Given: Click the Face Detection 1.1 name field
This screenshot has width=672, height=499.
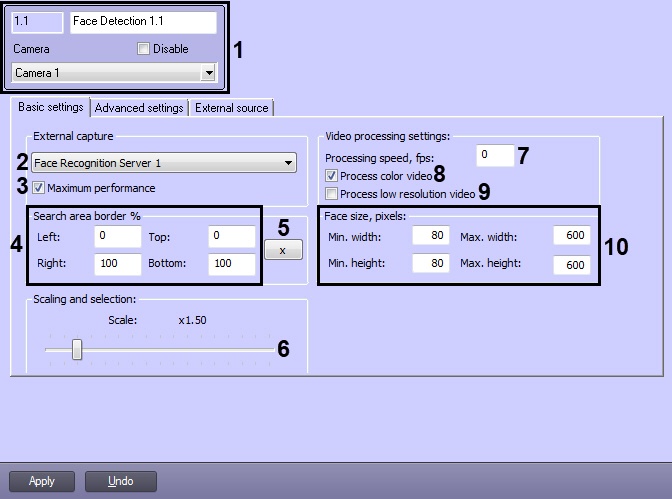Looking at the screenshot, I should (143, 22).
